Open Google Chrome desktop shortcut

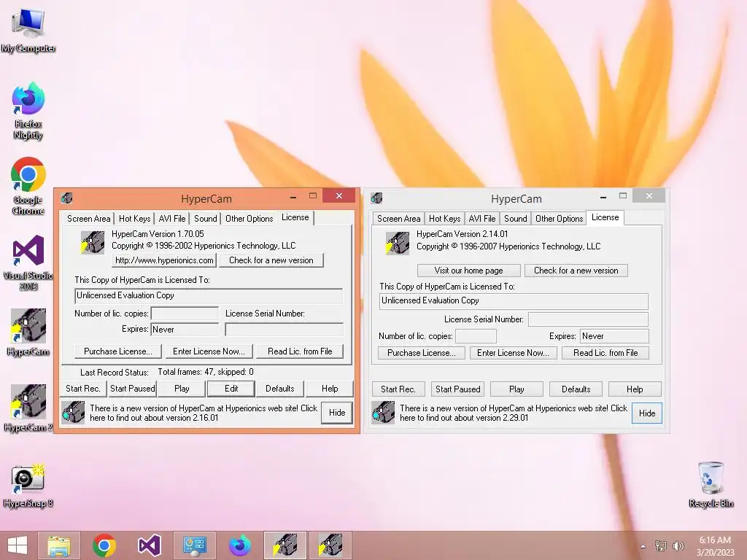(28, 186)
